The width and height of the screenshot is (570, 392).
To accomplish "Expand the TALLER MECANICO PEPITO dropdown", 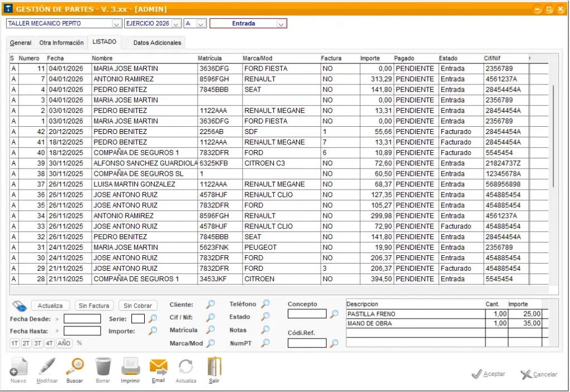I will point(116,23).
